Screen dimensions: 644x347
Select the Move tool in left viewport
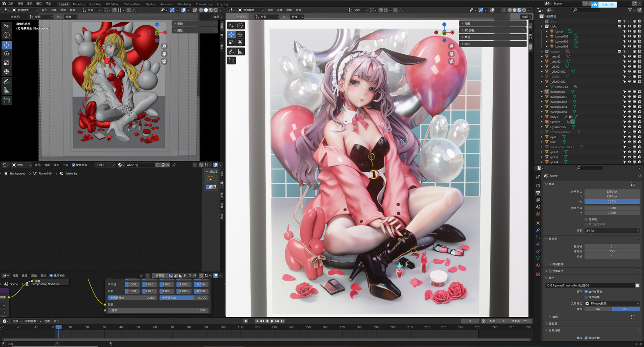click(x=6, y=45)
